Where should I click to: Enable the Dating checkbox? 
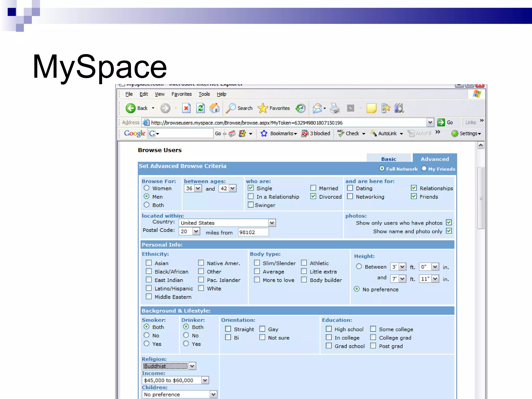pyautogui.click(x=350, y=188)
